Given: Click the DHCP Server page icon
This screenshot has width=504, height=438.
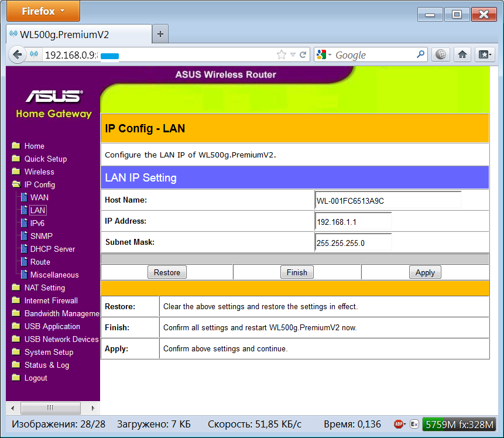Looking at the screenshot, I should click(x=24, y=249).
